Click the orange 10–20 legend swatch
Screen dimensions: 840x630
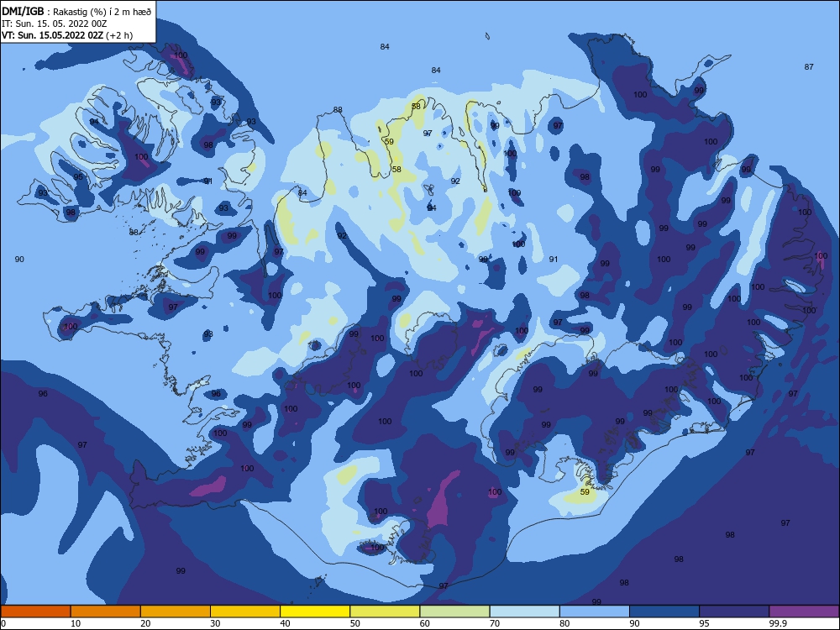click(x=106, y=612)
